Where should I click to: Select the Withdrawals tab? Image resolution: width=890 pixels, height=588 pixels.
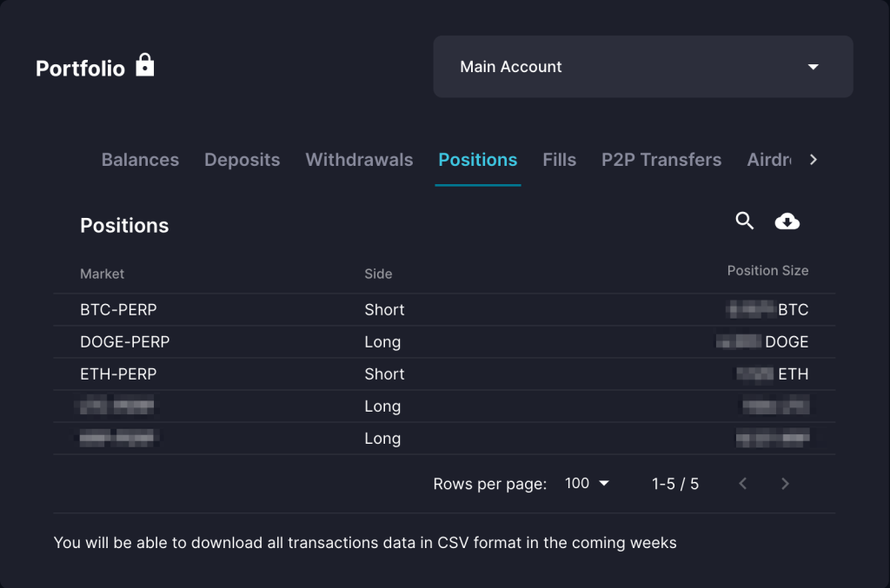(359, 160)
